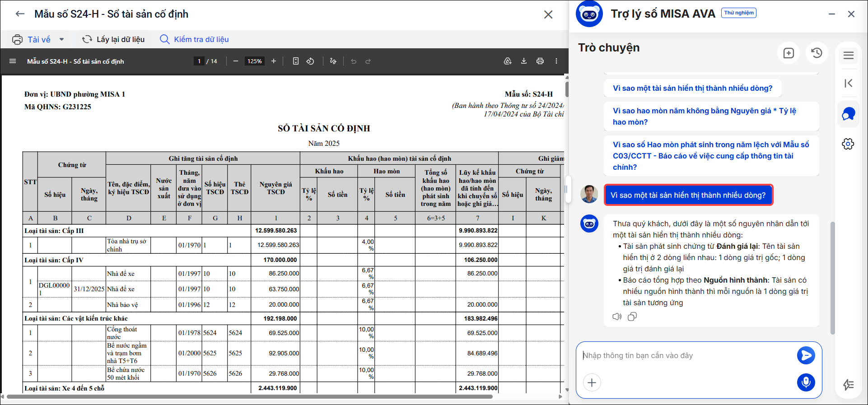Start a new chat conversation
Image resolution: width=868 pixels, height=405 pixels.
(x=789, y=53)
